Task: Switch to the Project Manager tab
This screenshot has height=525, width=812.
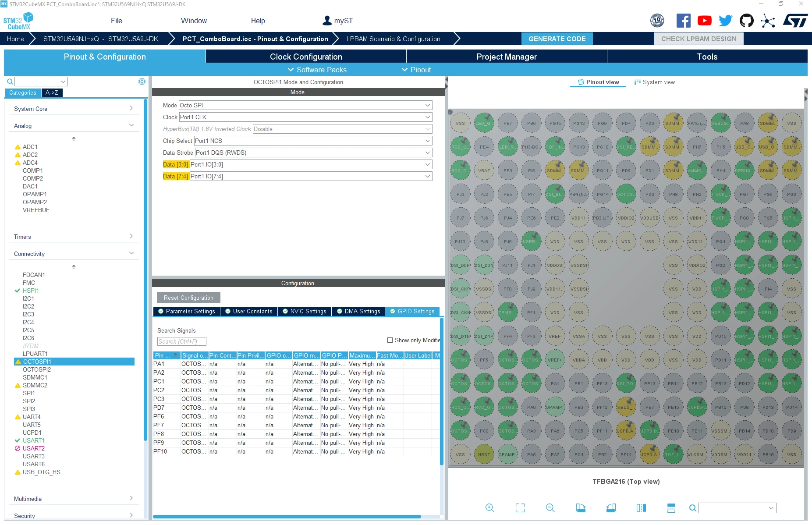Action: click(507, 57)
